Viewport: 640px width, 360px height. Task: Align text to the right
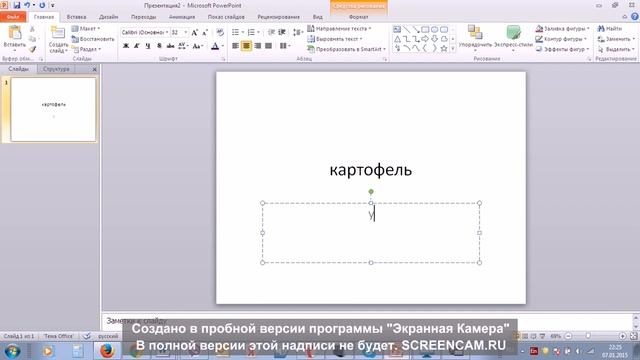(258, 46)
